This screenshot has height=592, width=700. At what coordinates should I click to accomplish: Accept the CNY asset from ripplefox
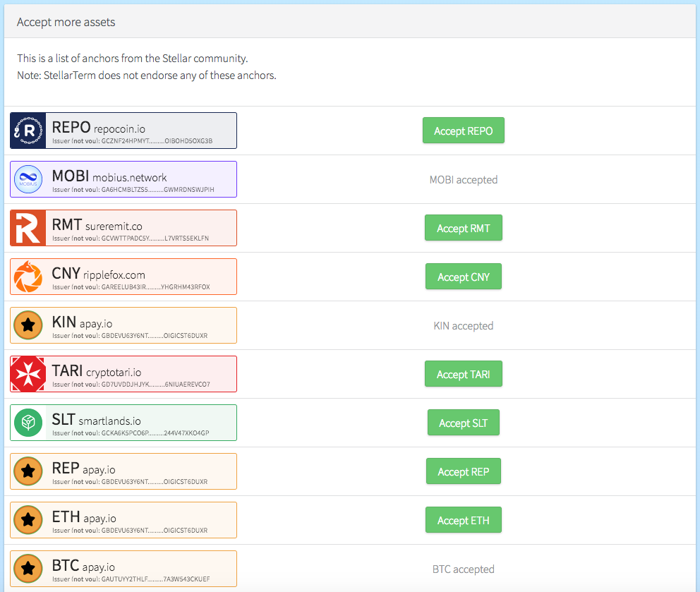(x=463, y=277)
